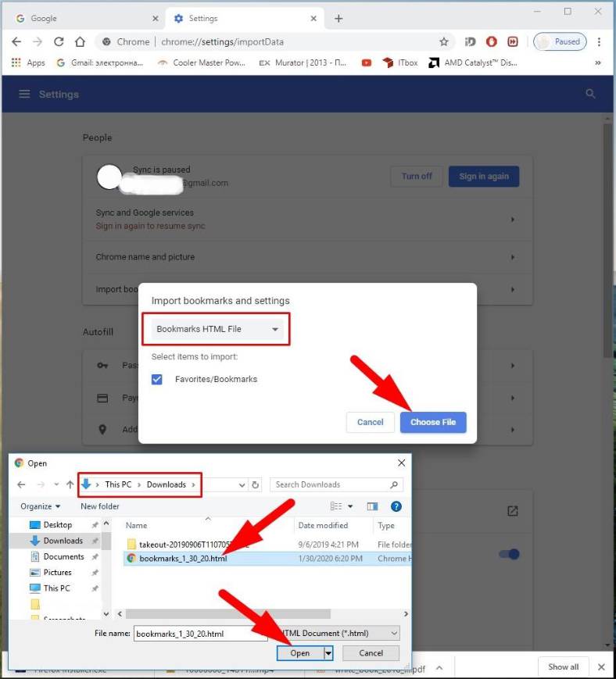616x679 pixels.
Task: Click the Search Downloads field
Action: point(336,484)
